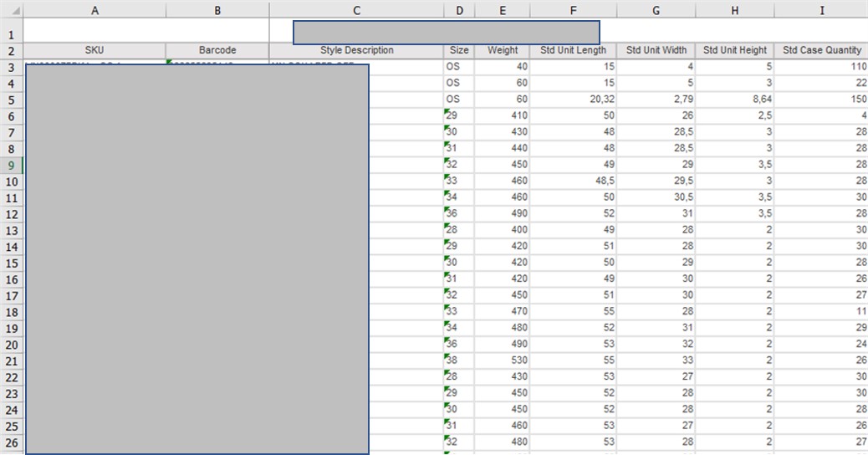Select width cell 33 in row 21
The height and width of the screenshot is (455, 868).
(x=656, y=360)
